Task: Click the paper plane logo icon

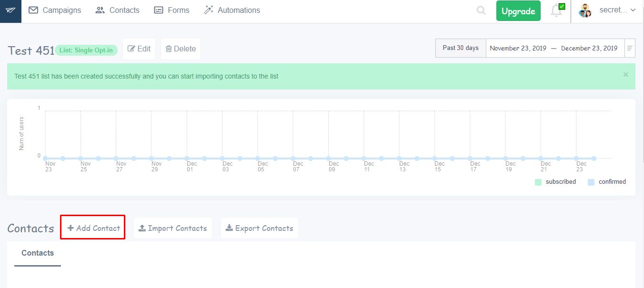Action: click(x=10, y=10)
